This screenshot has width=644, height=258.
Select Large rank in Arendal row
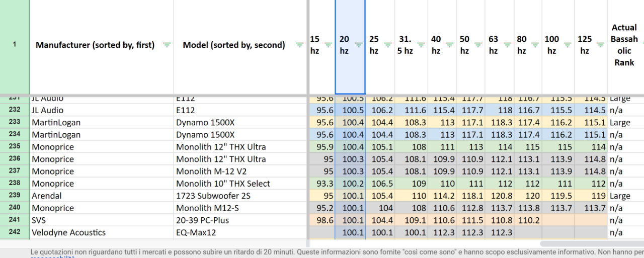pyautogui.click(x=625, y=196)
